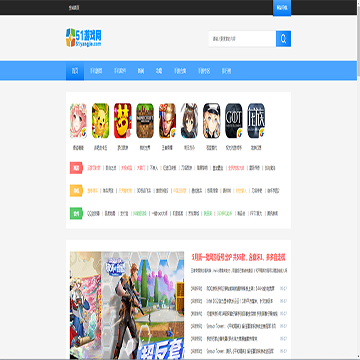The image size is (360, 360).
Task: Click the 51游戏网 site logo
Action: (84, 37)
